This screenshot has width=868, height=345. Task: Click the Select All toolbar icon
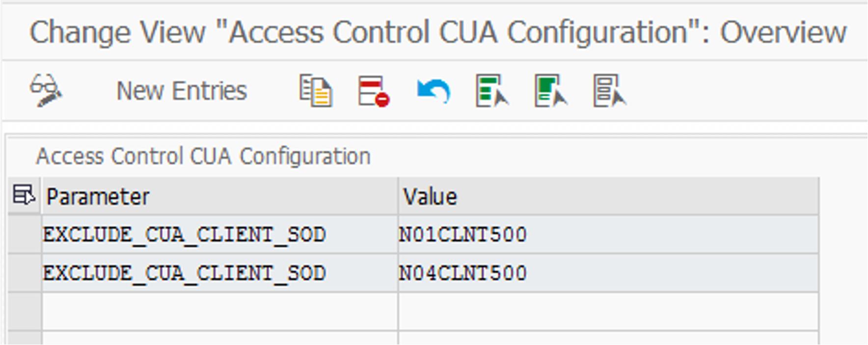pos(492,90)
